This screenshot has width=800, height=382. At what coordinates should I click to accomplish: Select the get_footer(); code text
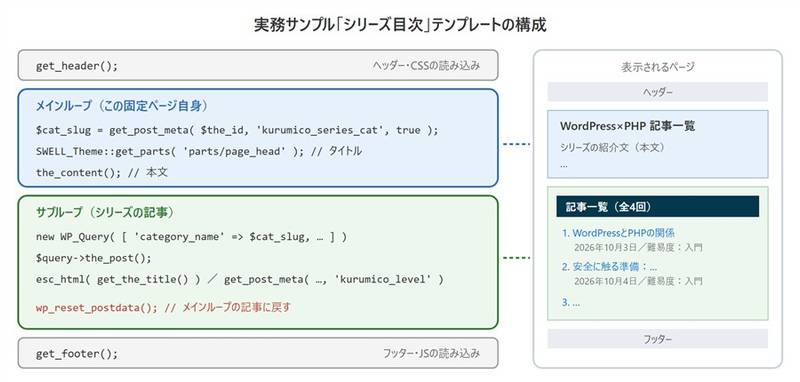click(77, 353)
